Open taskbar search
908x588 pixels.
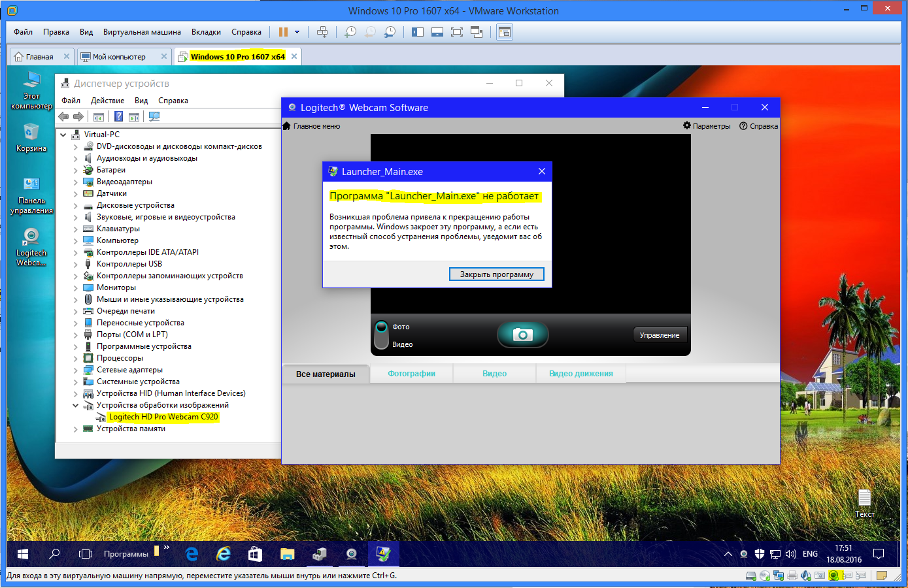[54, 554]
